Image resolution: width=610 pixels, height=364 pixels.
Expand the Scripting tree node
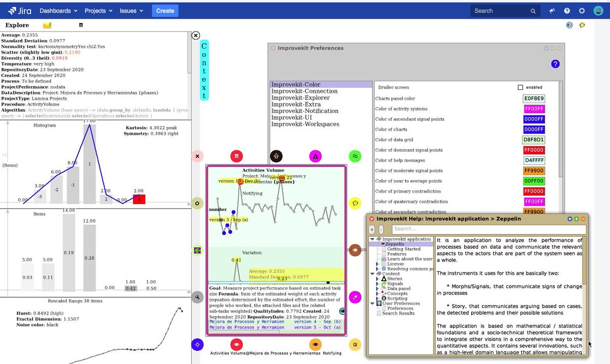(x=377, y=299)
